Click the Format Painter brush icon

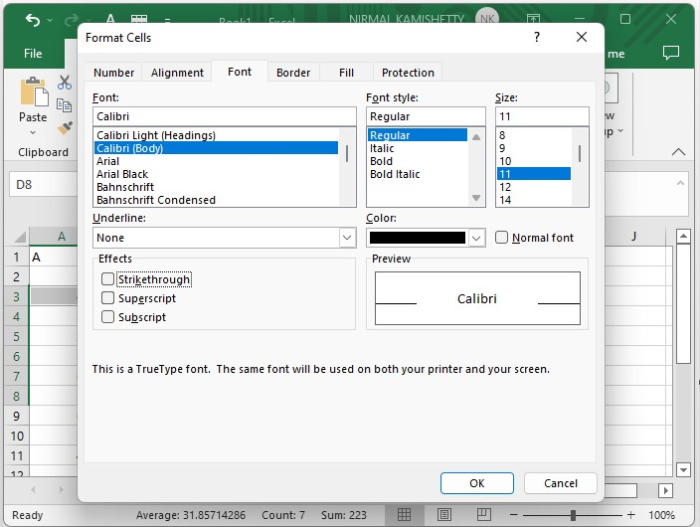[x=65, y=128]
